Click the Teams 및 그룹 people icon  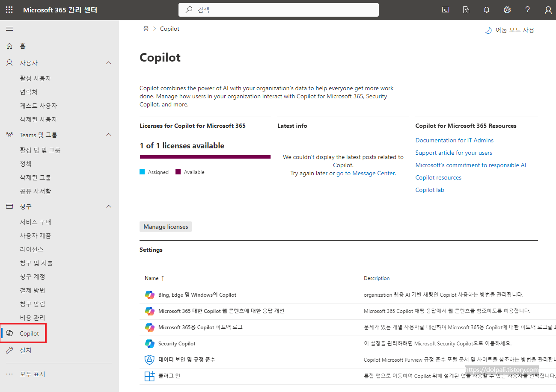click(x=9, y=135)
